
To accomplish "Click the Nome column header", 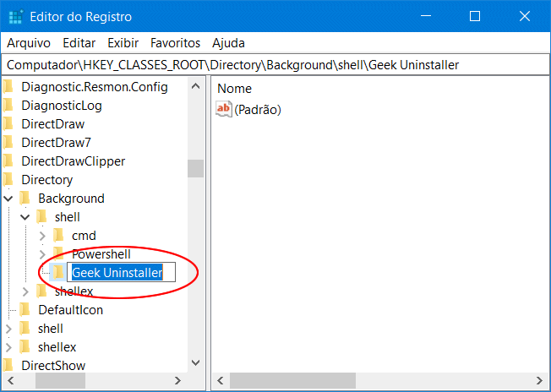I will 234,88.
